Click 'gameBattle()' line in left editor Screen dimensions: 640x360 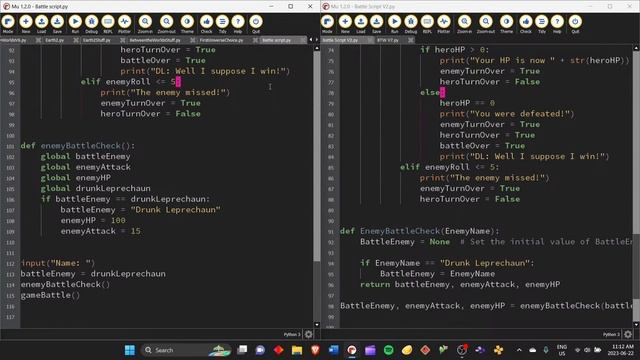(x=50, y=295)
